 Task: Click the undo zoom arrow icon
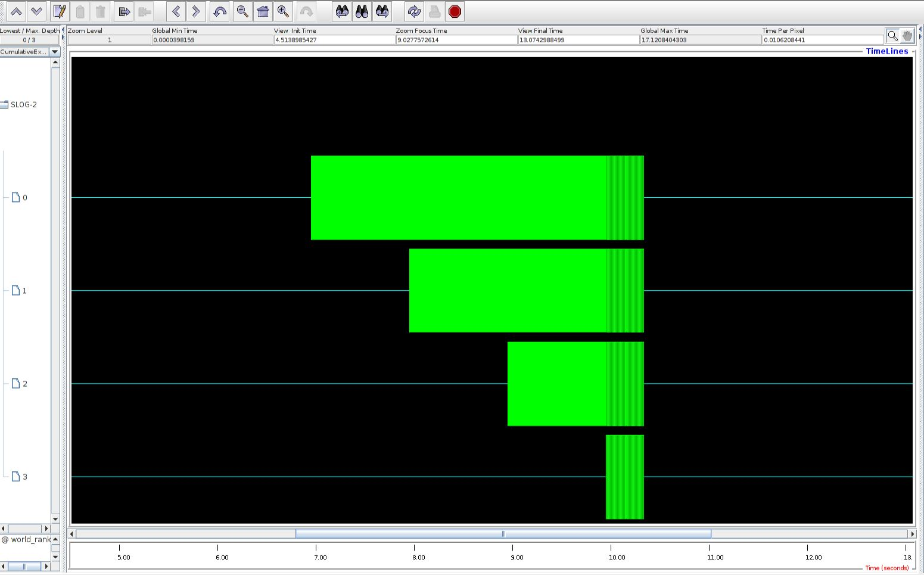[x=220, y=11]
